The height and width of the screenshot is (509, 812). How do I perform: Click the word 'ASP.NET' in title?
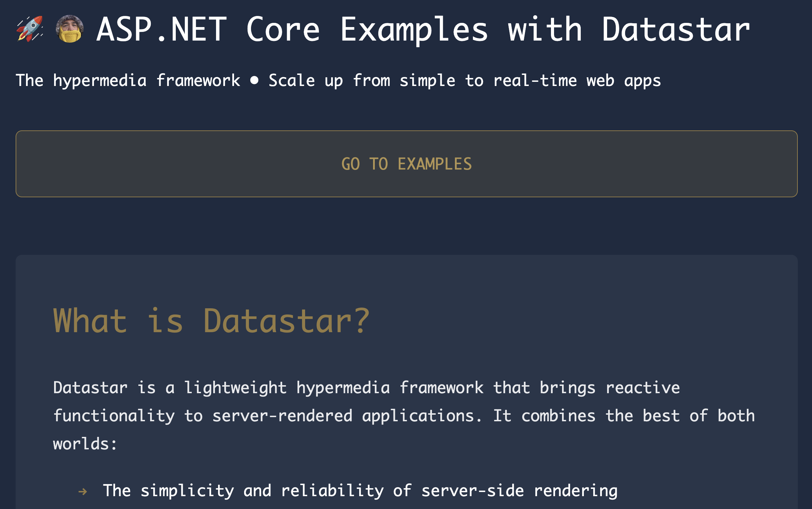[162, 30]
